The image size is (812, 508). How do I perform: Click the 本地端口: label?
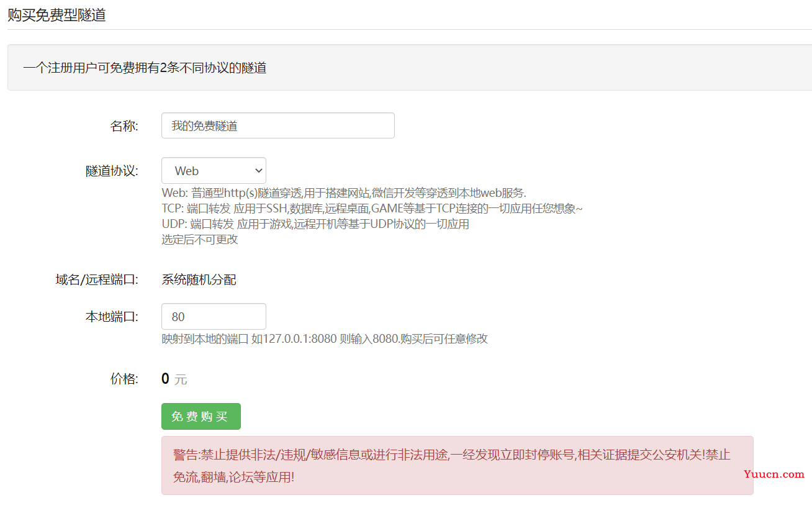pyautogui.click(x=112, y=317)
